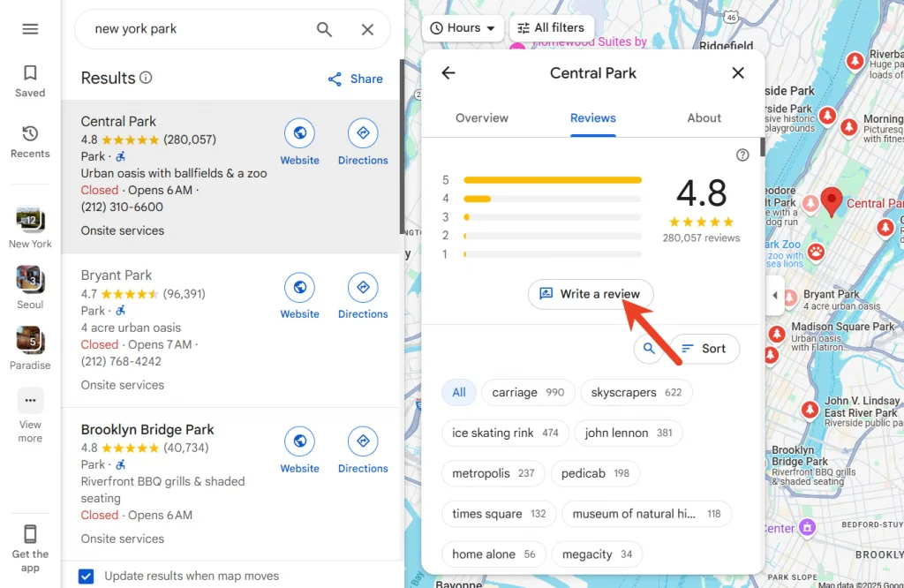
Task: Select the Brooklyn Bridge Park result title
Action: (x=147, y=429)
